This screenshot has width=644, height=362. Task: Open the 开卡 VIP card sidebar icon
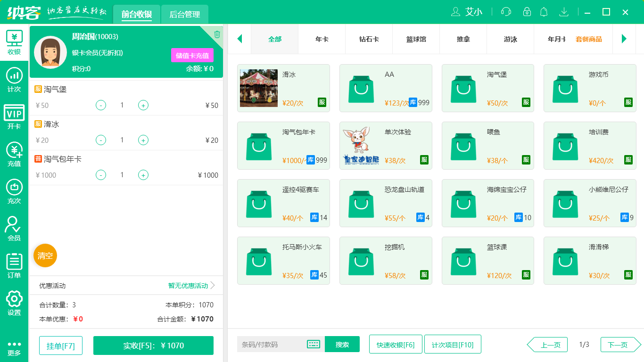tap(14, 117)
